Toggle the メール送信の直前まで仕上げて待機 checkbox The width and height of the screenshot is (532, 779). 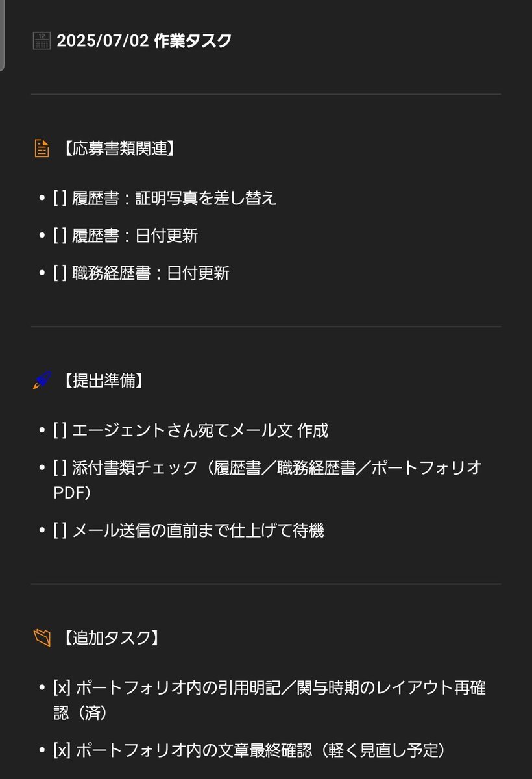60,531
